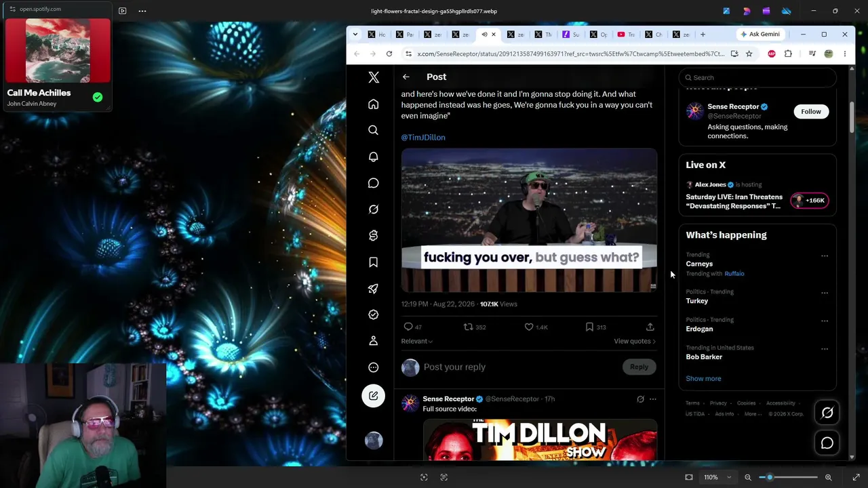Open more options for Erdogan trend
This screenshot has height=488, width=868.
(x=825, y=321)
